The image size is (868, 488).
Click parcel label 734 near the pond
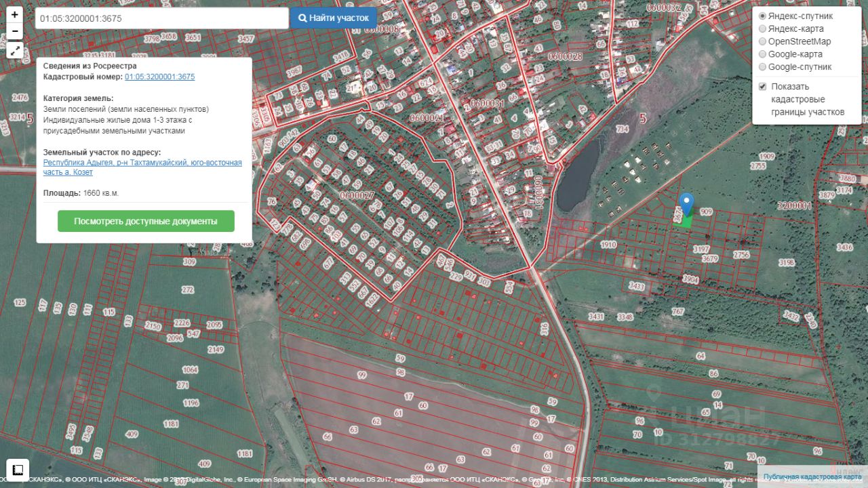coord(622,129)
